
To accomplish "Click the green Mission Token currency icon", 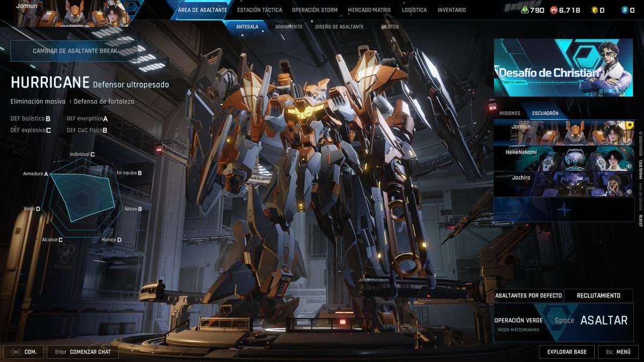I will (524, 10).
